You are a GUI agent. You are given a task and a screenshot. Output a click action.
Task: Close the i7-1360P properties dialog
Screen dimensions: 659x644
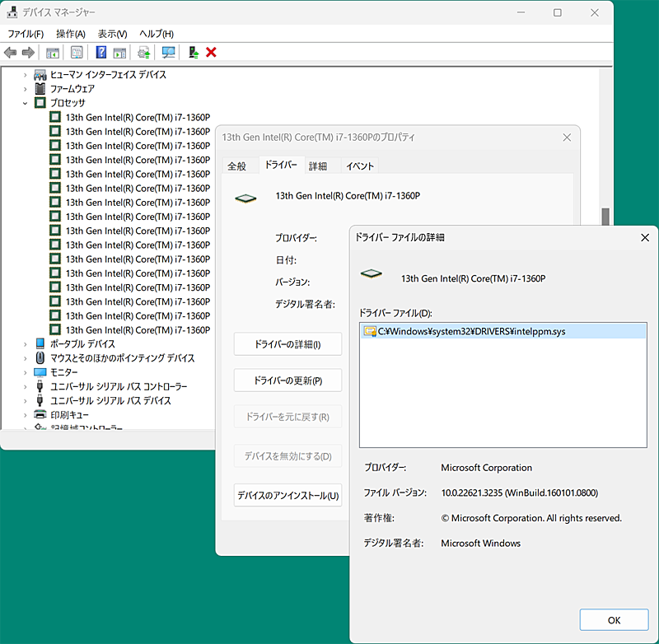tap(567, 138)
